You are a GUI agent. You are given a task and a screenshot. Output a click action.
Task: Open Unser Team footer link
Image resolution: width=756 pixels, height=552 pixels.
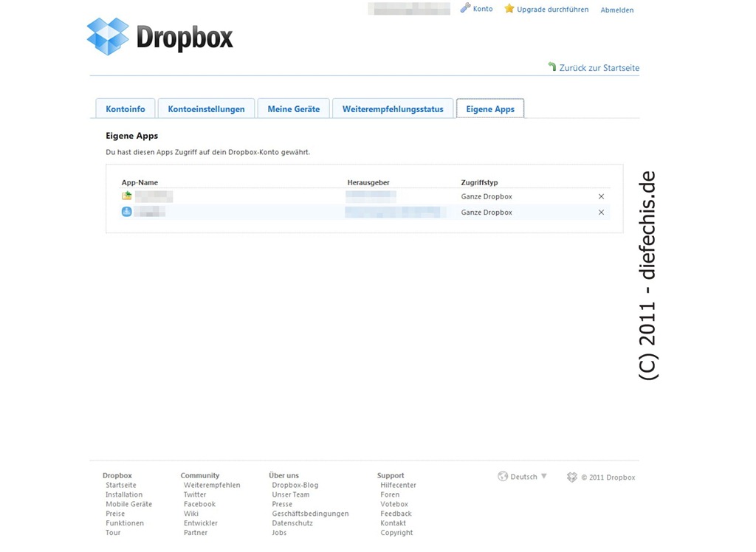pos(291,494)
